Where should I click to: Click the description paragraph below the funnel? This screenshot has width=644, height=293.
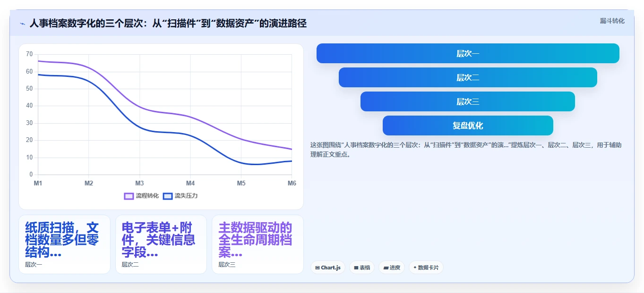tap(466, 150)
